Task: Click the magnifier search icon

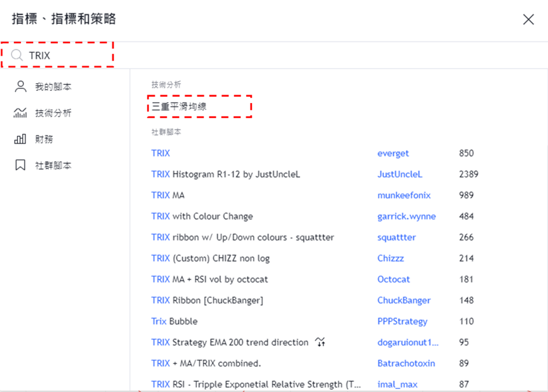Action: coord(17,56)
